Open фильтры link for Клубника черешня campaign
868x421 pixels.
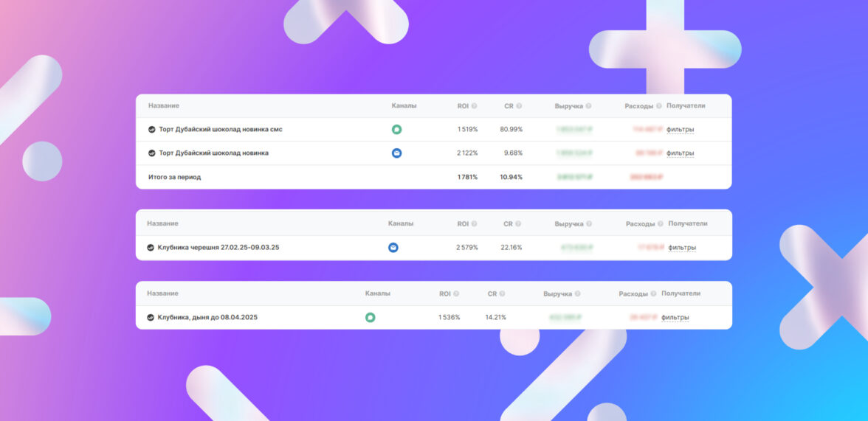point(682,247)
